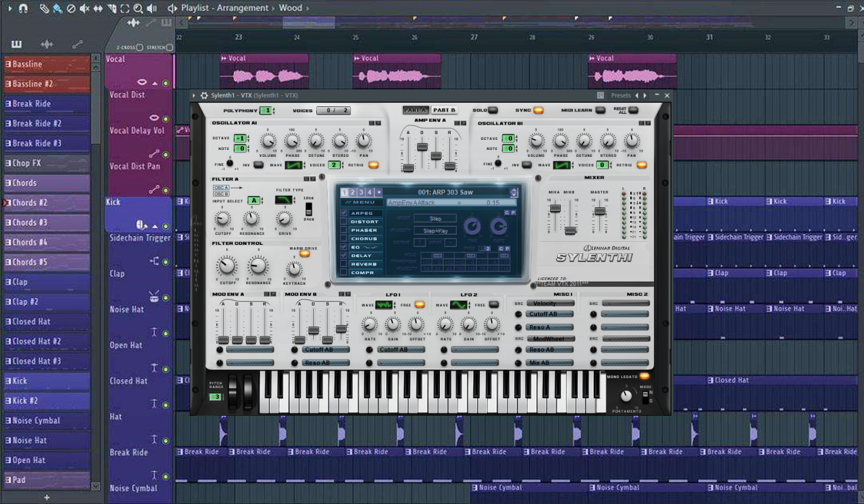Click the RESET ALL button
The height and width of the screenshot is (504, 864).
click(x=633, y=110)
